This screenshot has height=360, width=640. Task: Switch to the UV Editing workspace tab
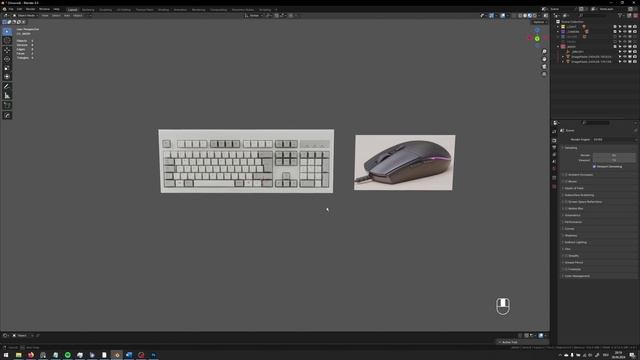pos(124,9)
